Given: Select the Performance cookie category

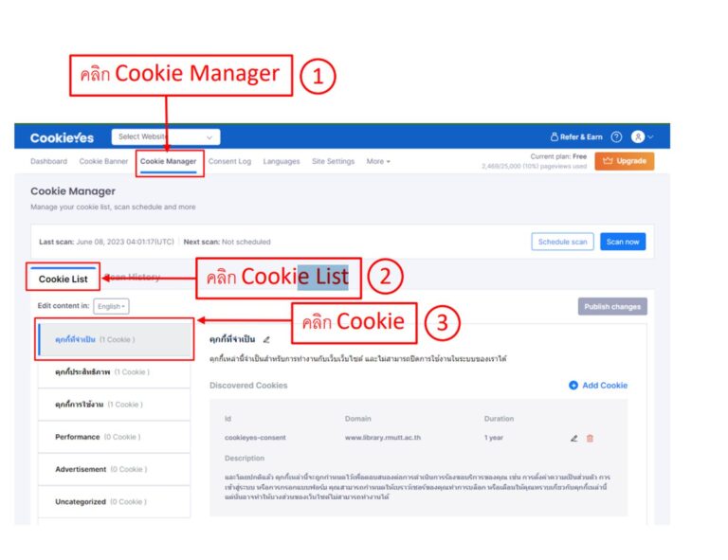Looking at the screenshot, I should [x=114, y=437].
